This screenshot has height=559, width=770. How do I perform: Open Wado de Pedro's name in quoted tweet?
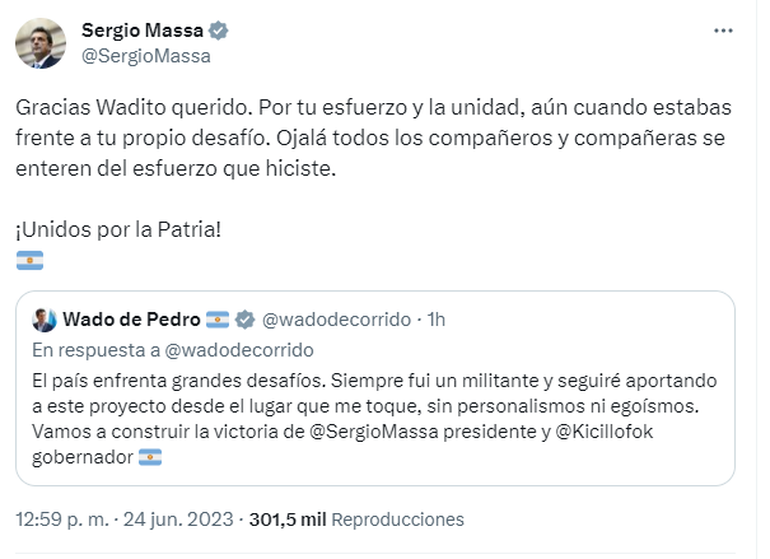coord(131,320)
